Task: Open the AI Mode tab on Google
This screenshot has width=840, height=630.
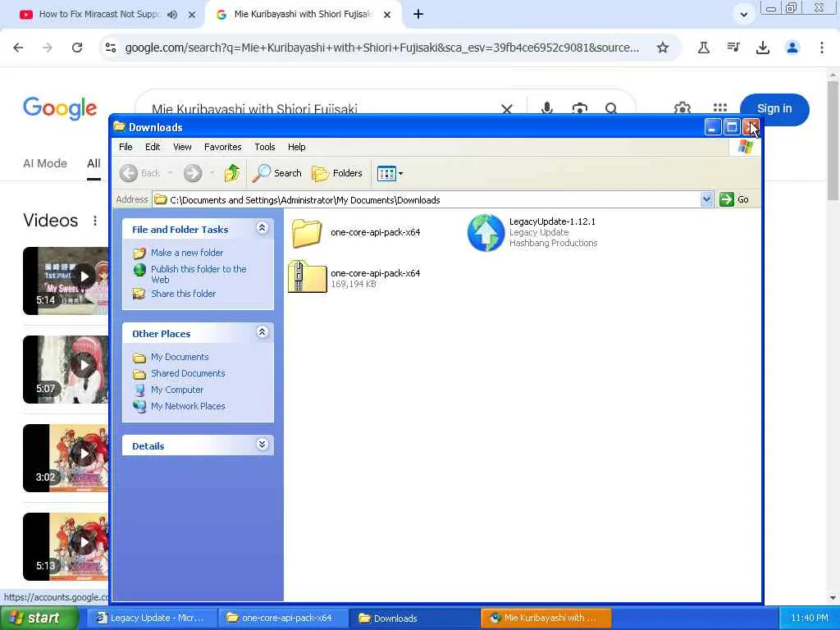Action: [x=45, y=163]
